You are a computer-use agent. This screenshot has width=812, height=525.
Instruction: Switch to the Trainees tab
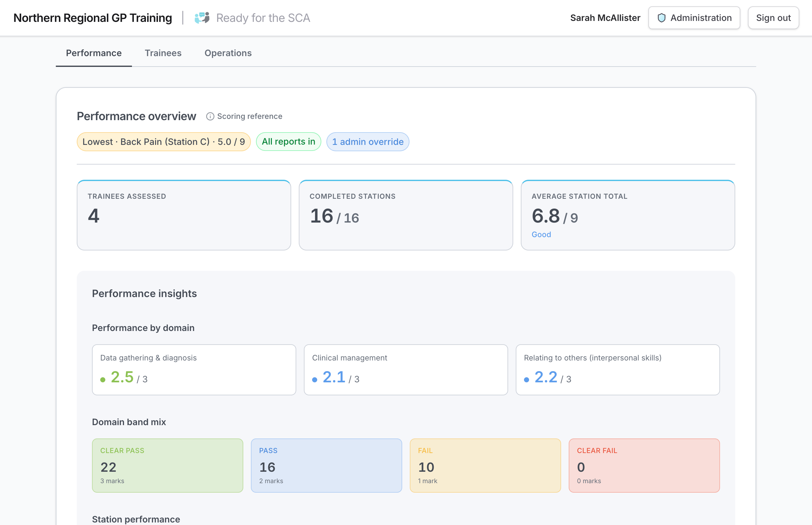(163, 53)
